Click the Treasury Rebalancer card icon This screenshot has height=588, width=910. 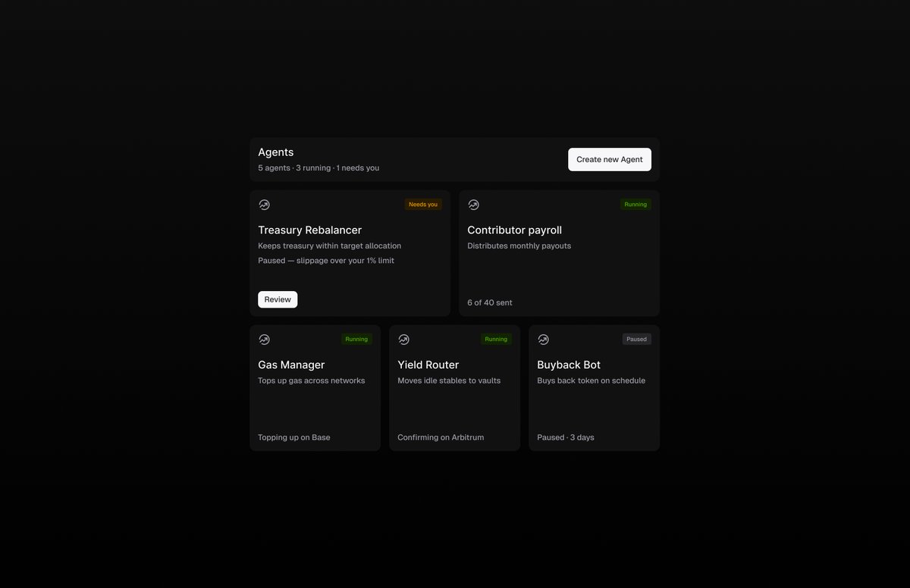point(264,205)
